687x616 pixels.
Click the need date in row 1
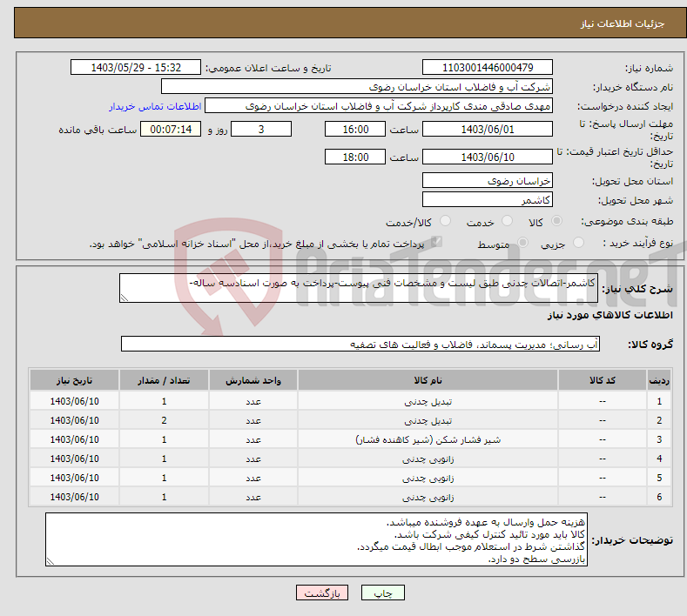pos(75,401)
